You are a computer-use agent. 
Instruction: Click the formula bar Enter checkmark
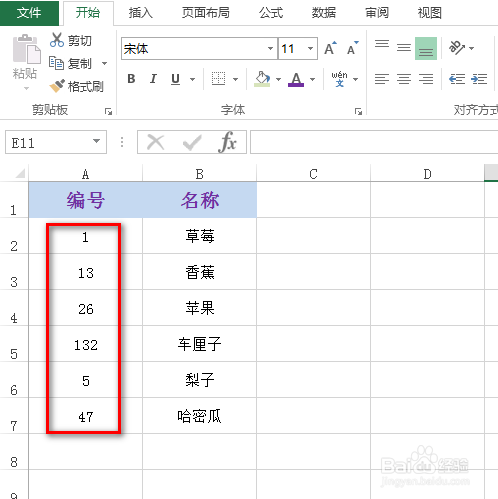[192, 142]
